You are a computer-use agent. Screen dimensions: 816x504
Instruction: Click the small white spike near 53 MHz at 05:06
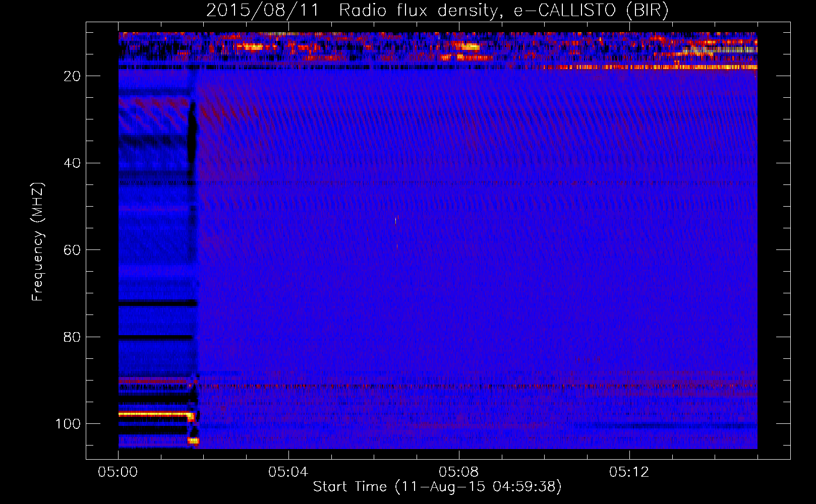point(395,220)
